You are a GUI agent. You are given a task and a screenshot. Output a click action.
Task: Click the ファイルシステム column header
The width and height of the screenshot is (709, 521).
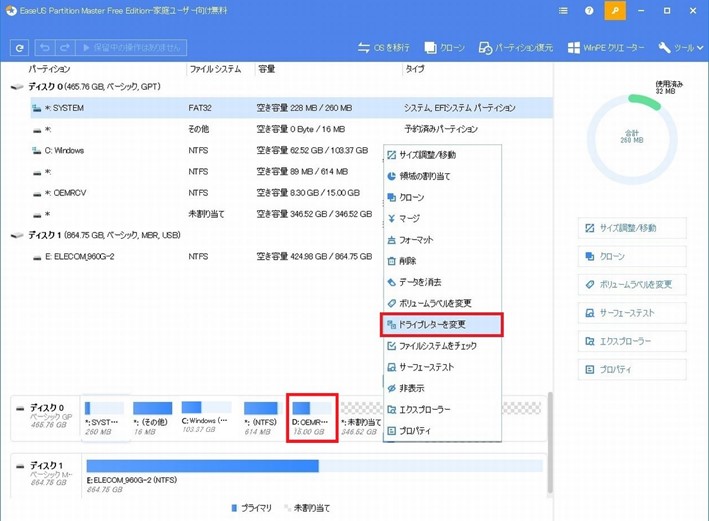coord(215,69)
